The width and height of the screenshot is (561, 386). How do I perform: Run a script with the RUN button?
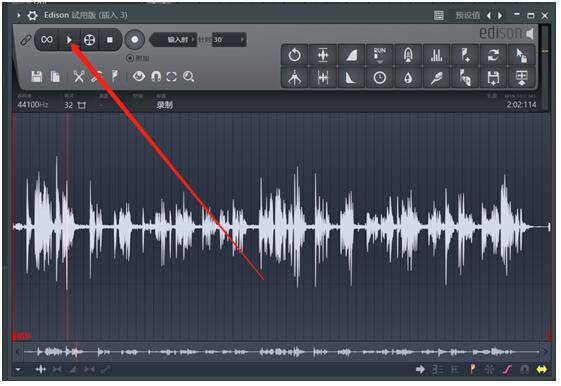pyautogui.click(x=380, y=55)
